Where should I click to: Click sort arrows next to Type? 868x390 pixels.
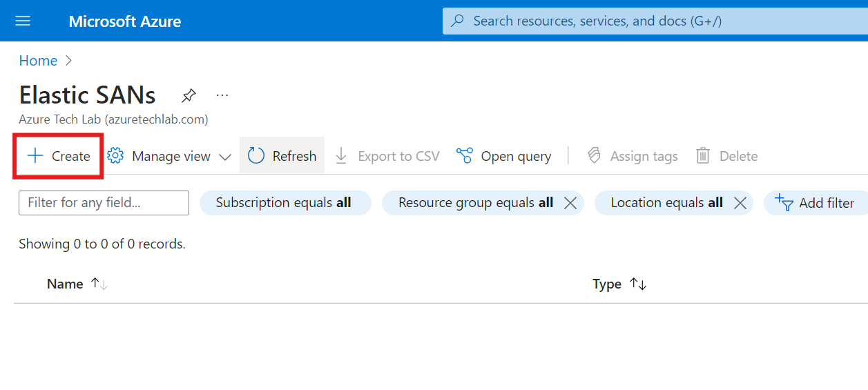638,284
